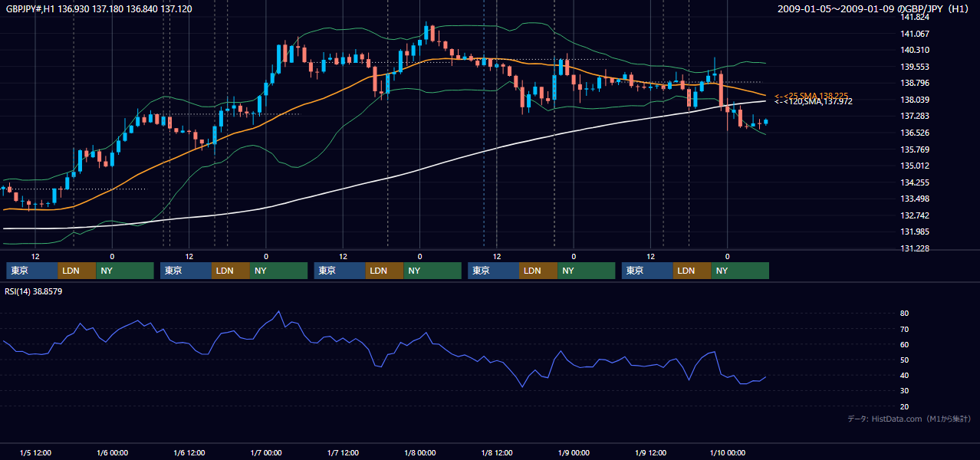Click the GBPJPY#,H1 OHLC header text

99,8
